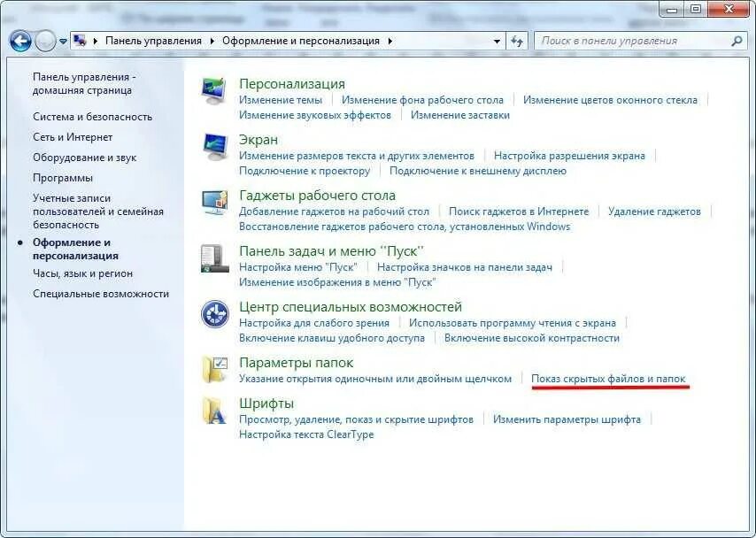Screen dimensions: 756x538
Task: Open Поиск гаджетов в Интернете link
Action: [x=519, y=211]
